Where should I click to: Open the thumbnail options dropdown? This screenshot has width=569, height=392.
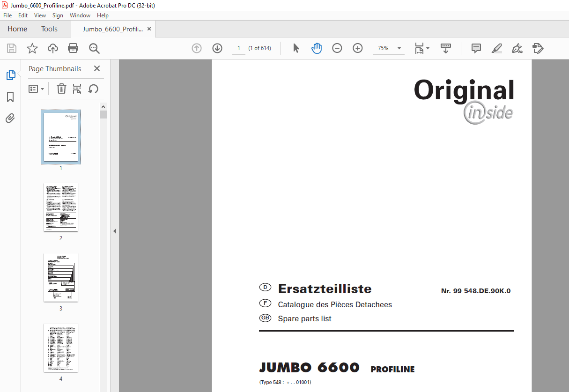tap(37, 89)
